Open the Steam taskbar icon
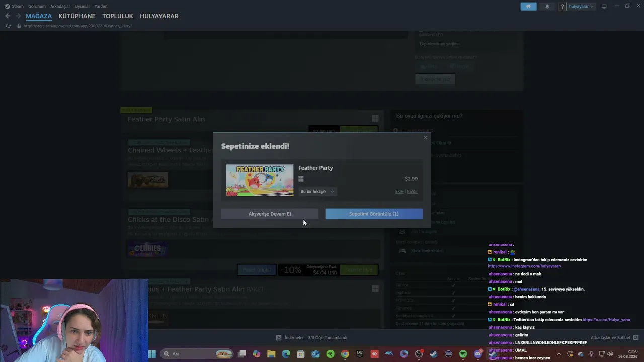Screen dimensions: 644x362 pyautogui.click(x=434, y=354)
